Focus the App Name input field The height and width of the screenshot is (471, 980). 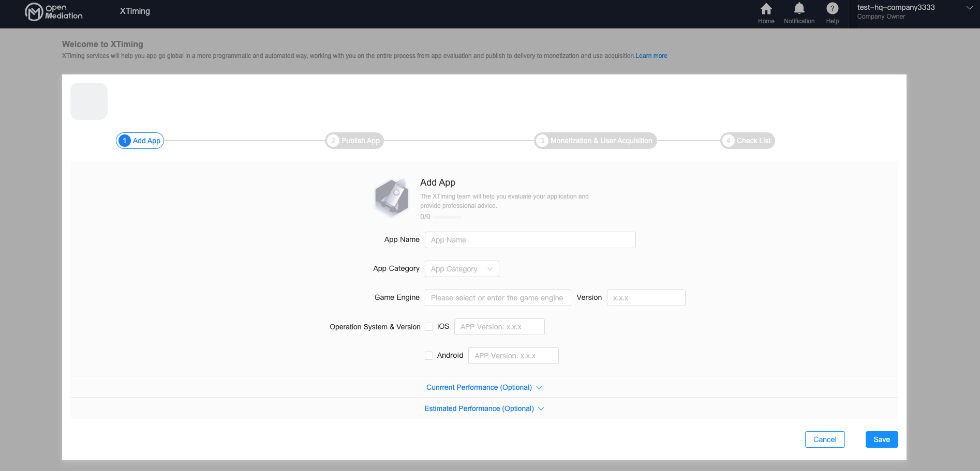[x=530, y=240]
